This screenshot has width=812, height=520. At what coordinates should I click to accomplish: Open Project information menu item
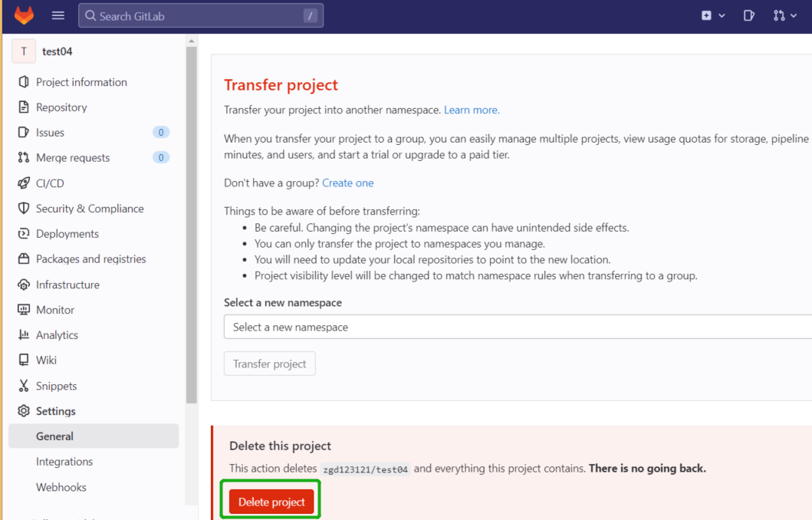[x=81, y=82]
